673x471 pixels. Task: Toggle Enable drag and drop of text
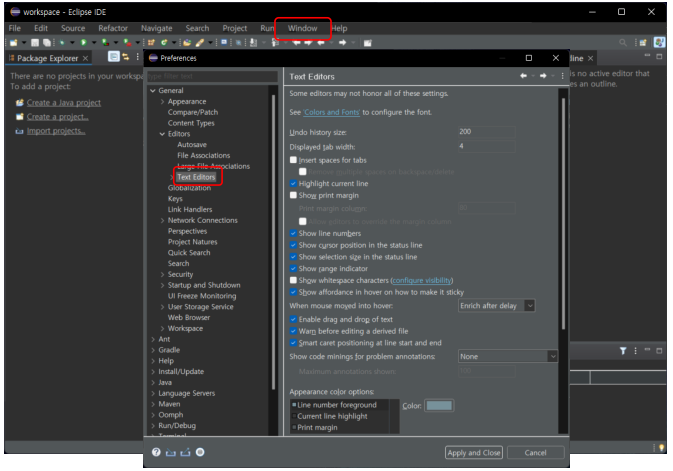click(x=294, y=319)
